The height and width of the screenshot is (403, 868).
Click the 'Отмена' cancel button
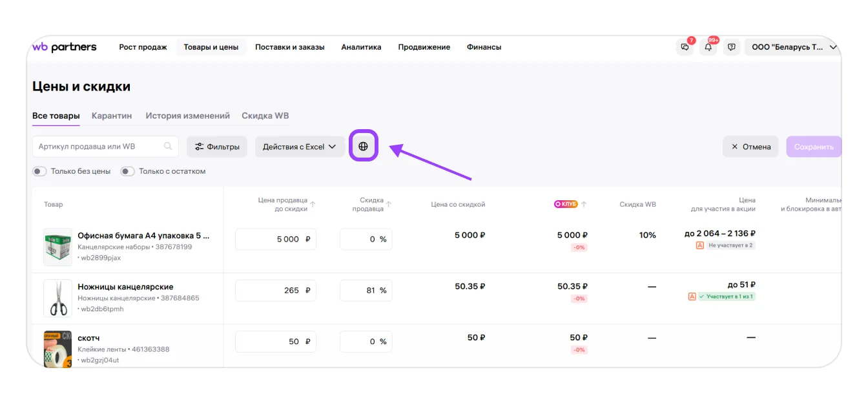click(750, 147)
